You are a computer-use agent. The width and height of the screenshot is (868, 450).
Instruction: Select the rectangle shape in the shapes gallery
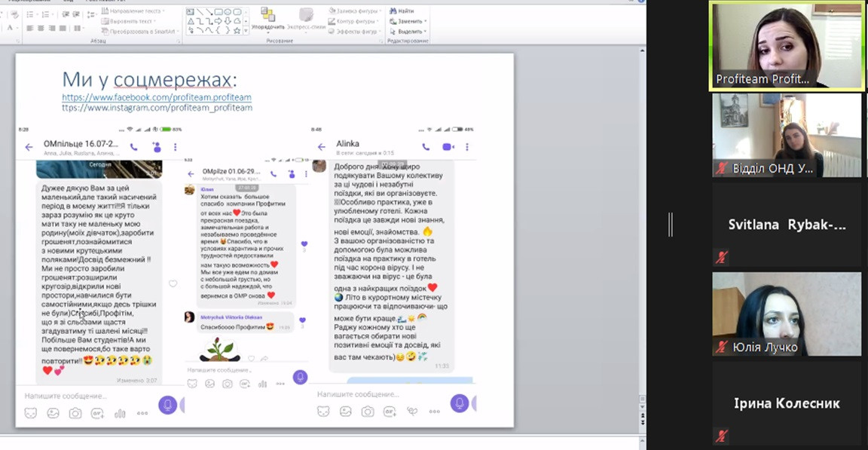219,11
